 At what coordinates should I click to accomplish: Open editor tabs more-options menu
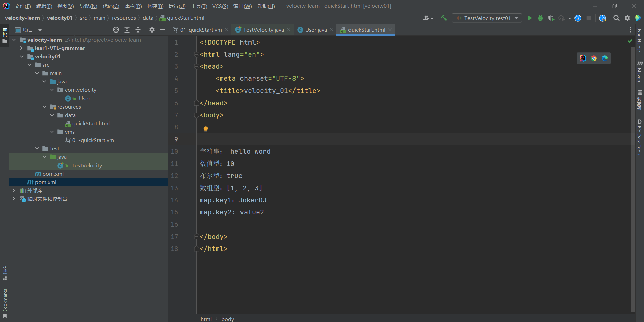coord(630,30)
